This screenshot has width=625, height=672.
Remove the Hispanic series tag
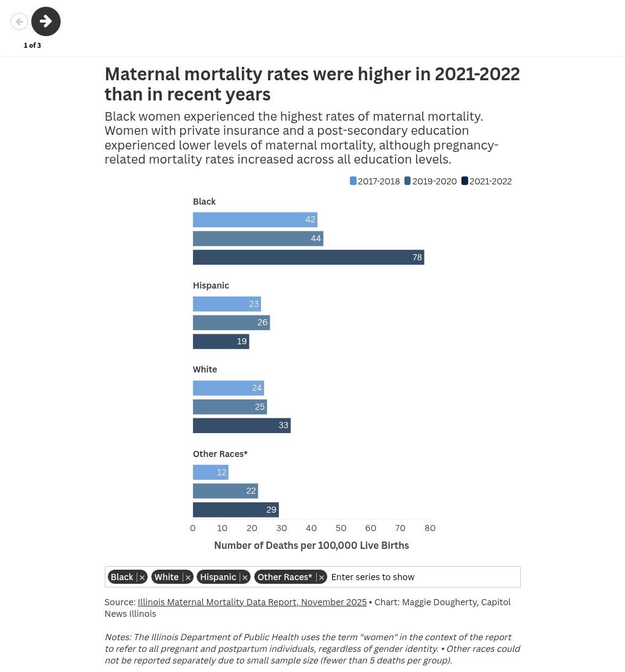pos(245,578)
